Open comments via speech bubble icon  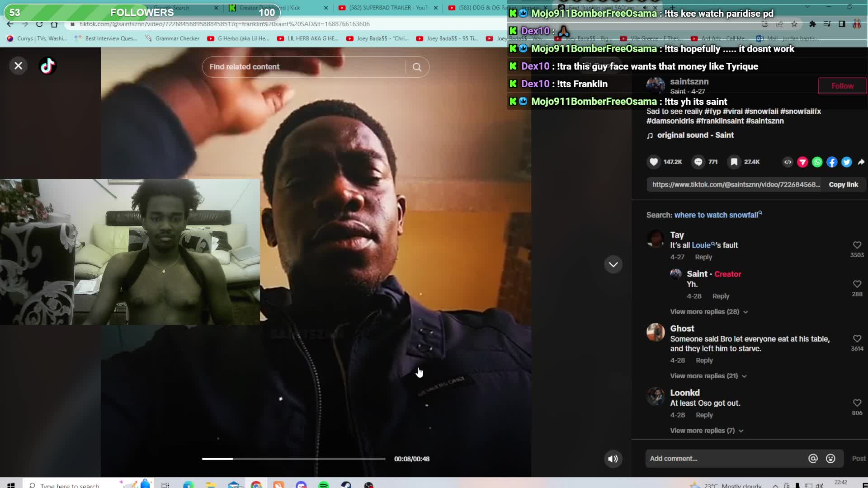coord(698,162)
